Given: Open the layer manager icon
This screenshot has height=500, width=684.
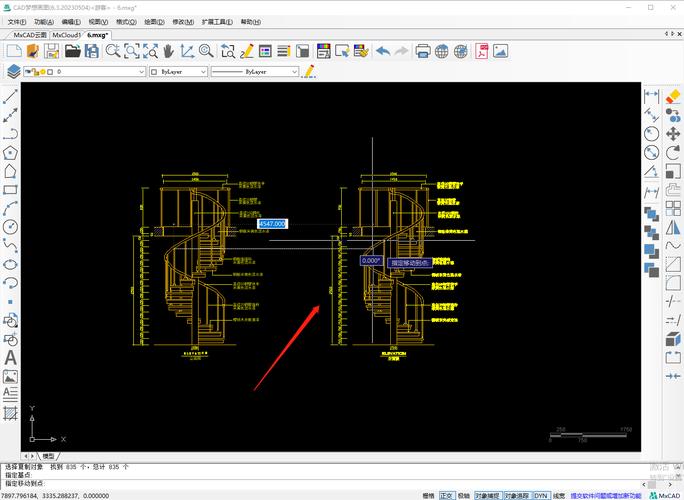Looking at the screenshot, I should tap(13, 72).
